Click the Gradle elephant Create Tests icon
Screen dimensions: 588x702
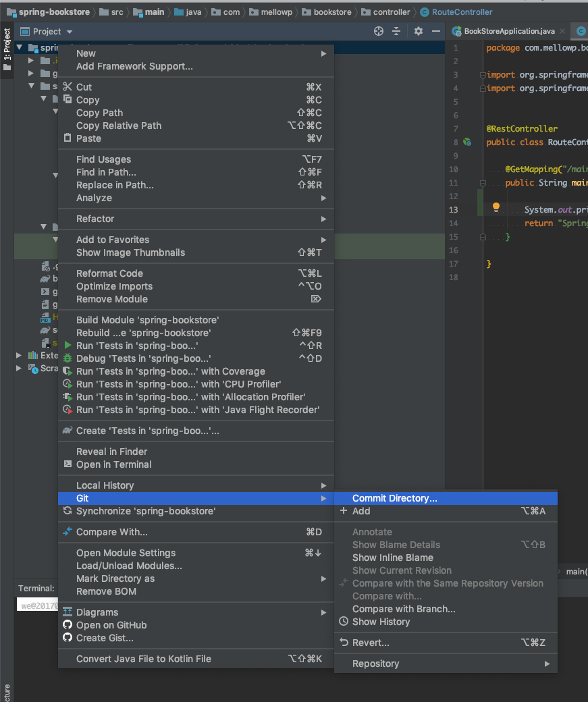68,430
